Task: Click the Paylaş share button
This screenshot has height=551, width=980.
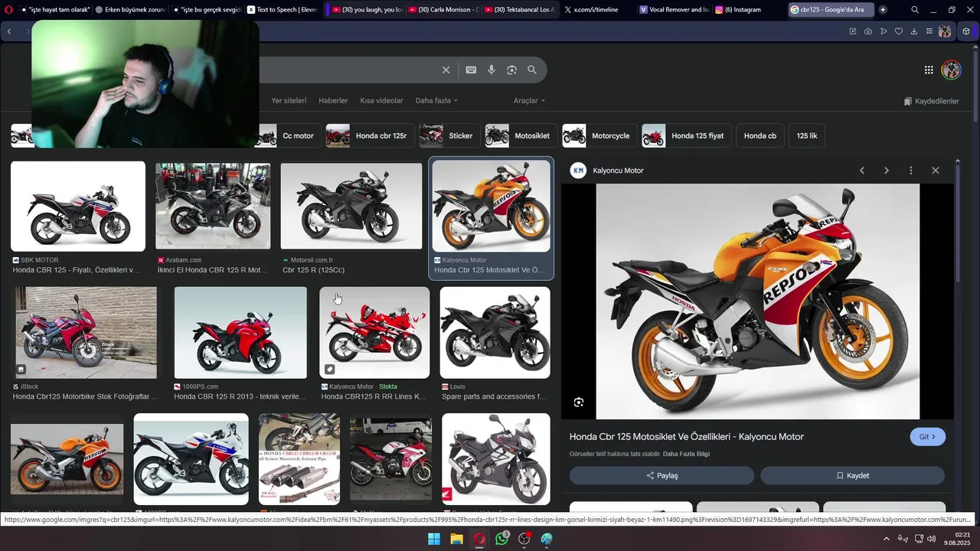Action: click(661, 475)
